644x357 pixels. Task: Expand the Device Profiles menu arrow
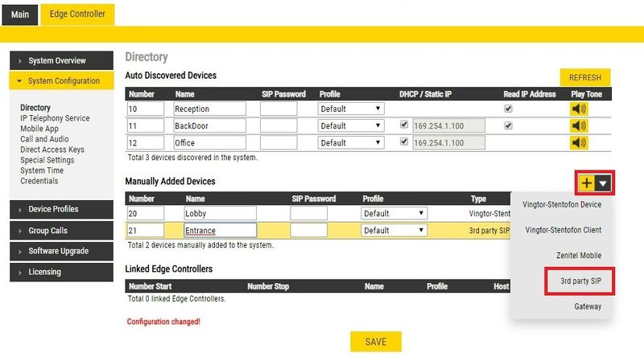pyautogui.click(x=20, y=210)
